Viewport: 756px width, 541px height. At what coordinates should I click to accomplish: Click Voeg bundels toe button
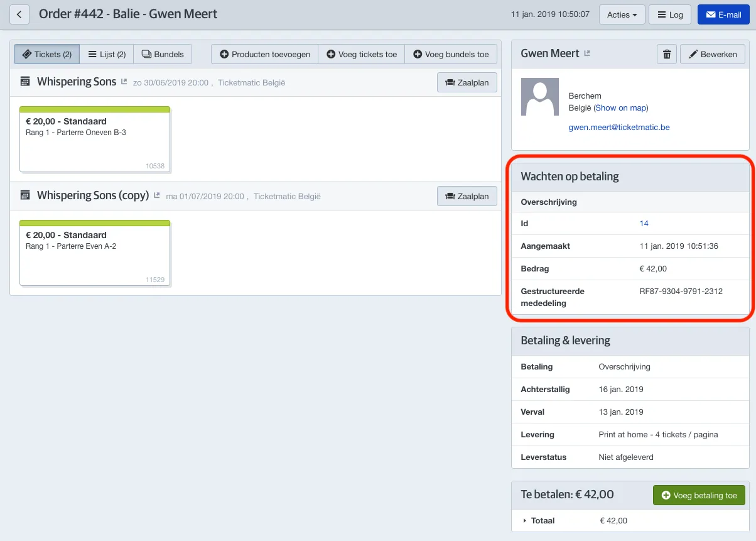click(x=451, y=54)
